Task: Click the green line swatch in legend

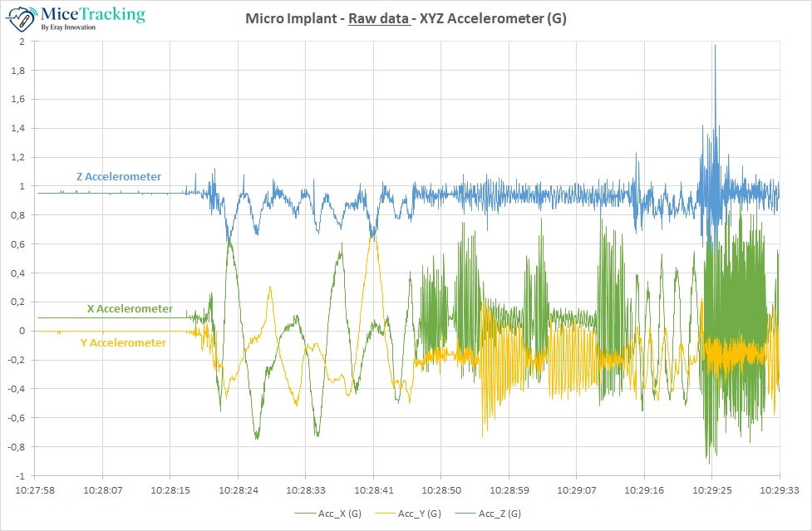Action: pyautogui.click(x=305, y=514)
